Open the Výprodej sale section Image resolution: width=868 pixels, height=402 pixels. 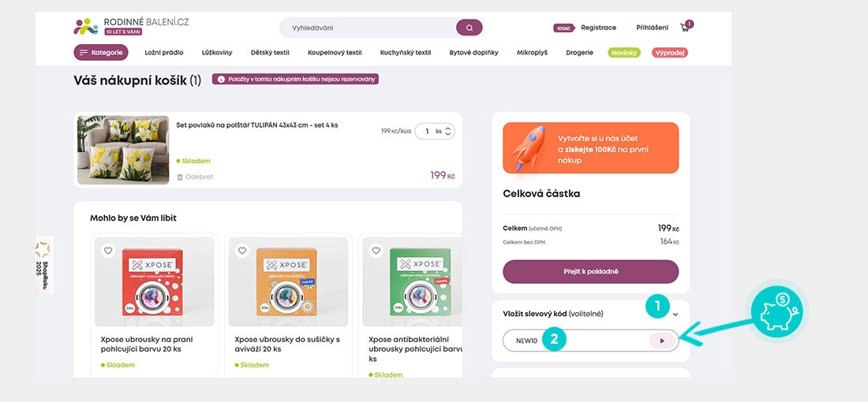click(x=669, y=53)
